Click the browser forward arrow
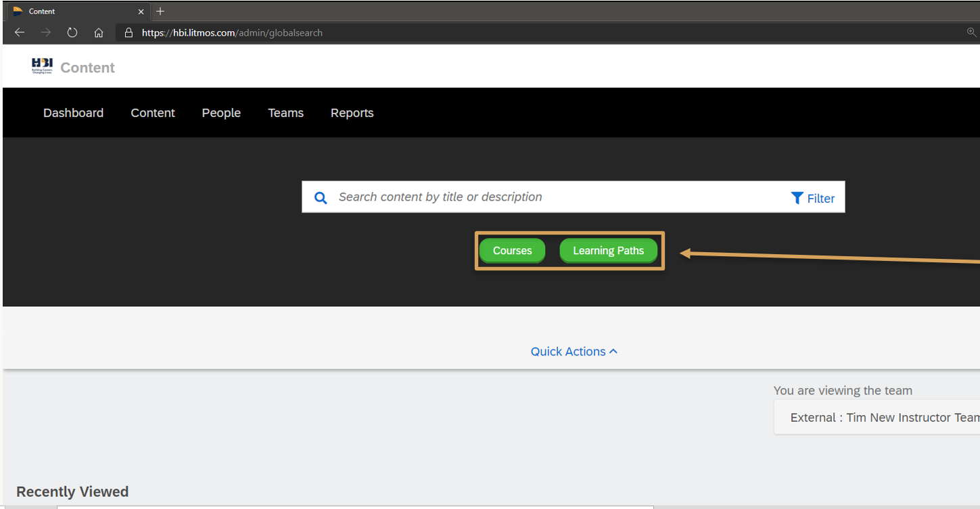Image resolution: width=980 pixels, height=509 pixels. (45, 32)
